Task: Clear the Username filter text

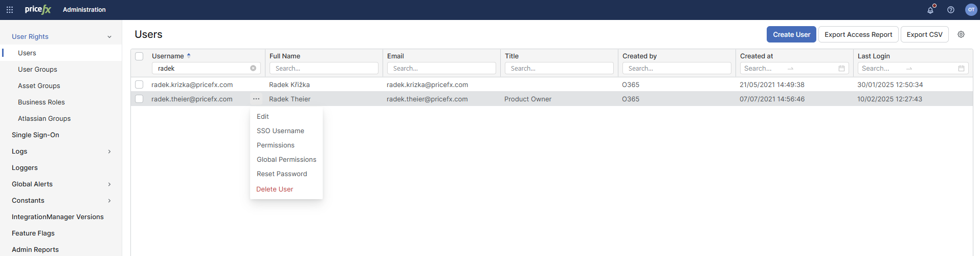Action: pyautogui.click(x=253, y=68)
